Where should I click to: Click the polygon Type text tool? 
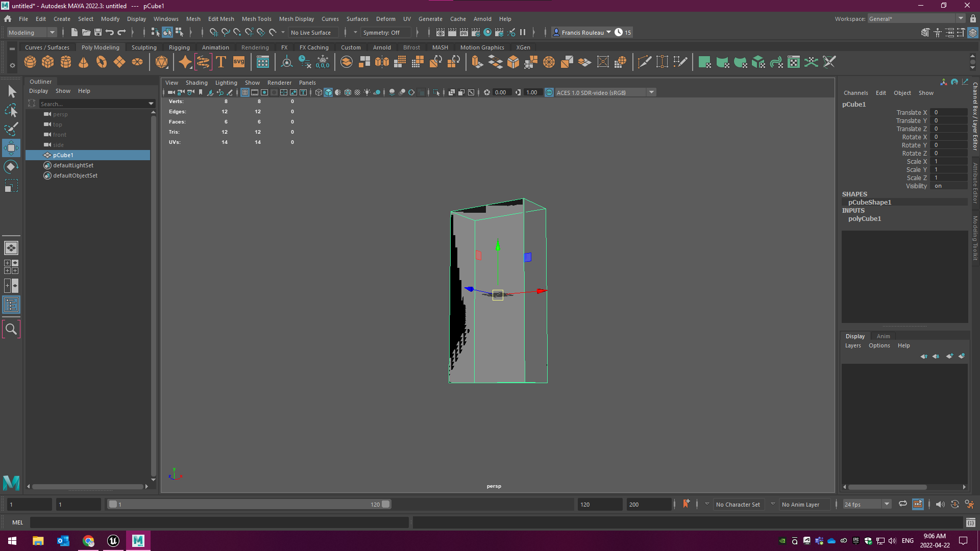[221, 62]
